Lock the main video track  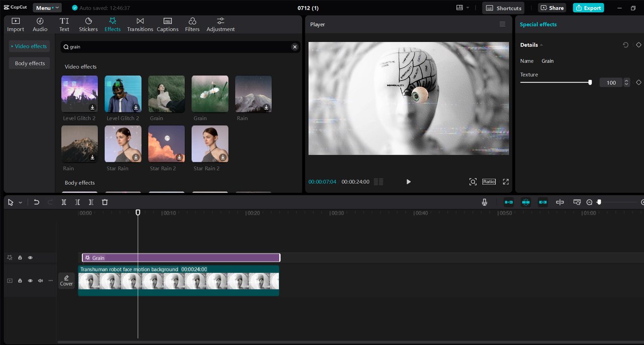[x=20, y=281]
